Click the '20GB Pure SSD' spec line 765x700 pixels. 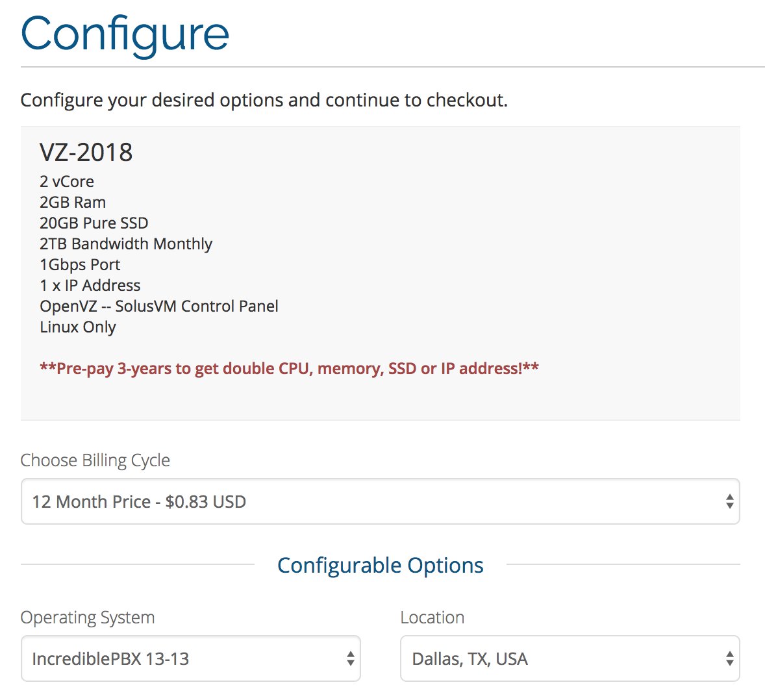pyautogui.click(x=94, y=223)
